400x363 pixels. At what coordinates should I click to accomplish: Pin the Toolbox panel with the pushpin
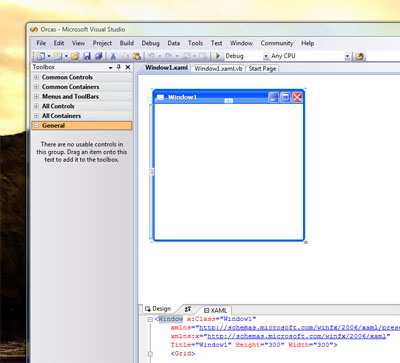click(x=119, y=67)
